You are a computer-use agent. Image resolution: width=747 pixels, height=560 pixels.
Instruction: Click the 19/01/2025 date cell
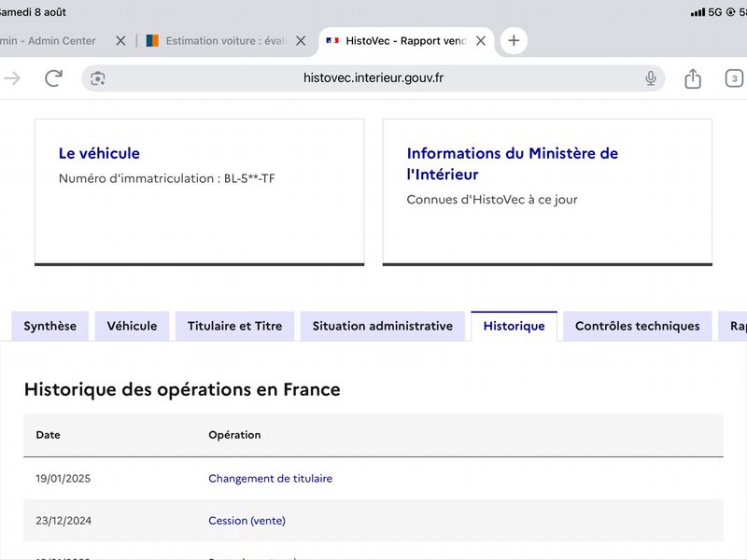[x=63, y=479]
